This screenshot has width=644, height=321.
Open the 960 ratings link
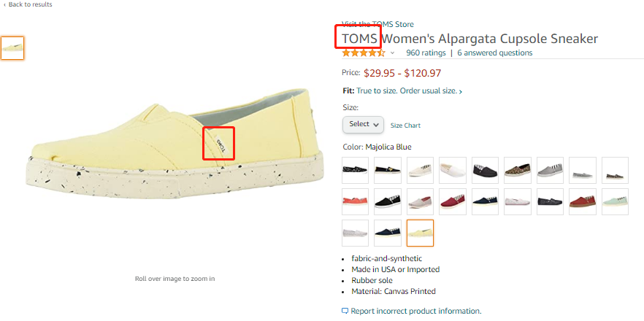coord(426,53)
